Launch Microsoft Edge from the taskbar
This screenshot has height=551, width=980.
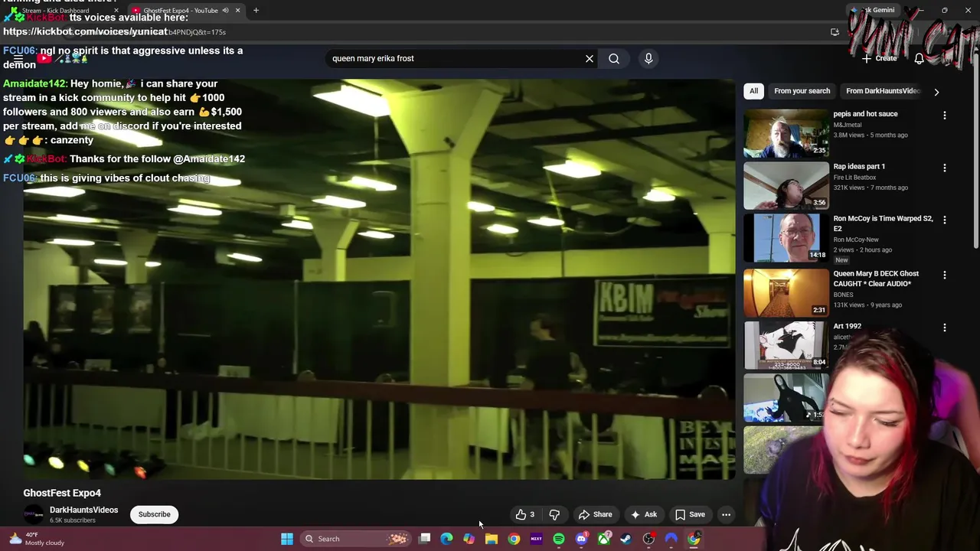(x=447, y=539)
